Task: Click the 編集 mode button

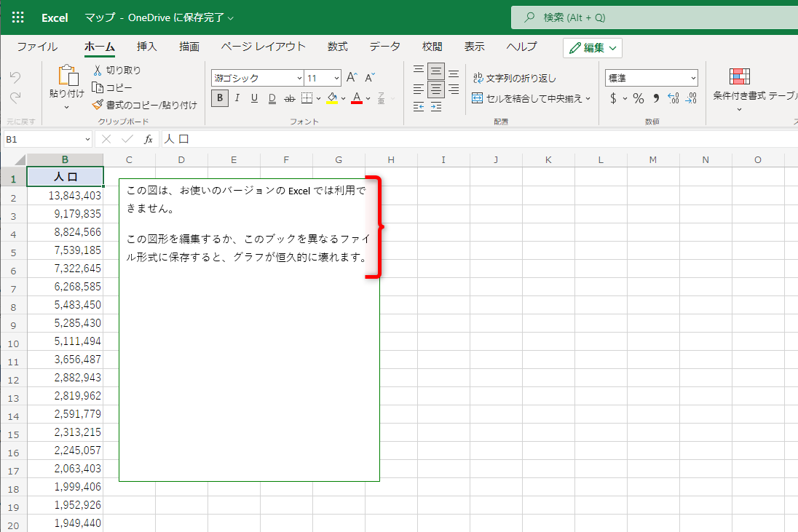Action: (x=593, y=47)
